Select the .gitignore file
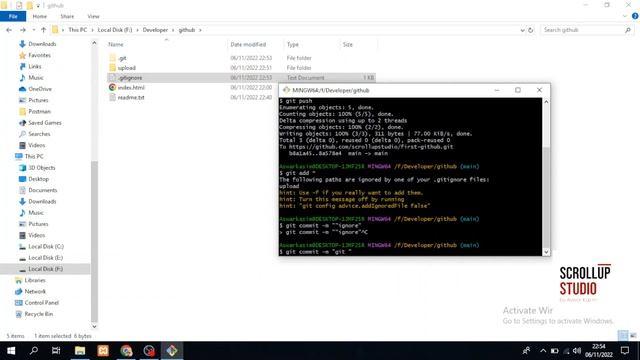 (130, 78)
